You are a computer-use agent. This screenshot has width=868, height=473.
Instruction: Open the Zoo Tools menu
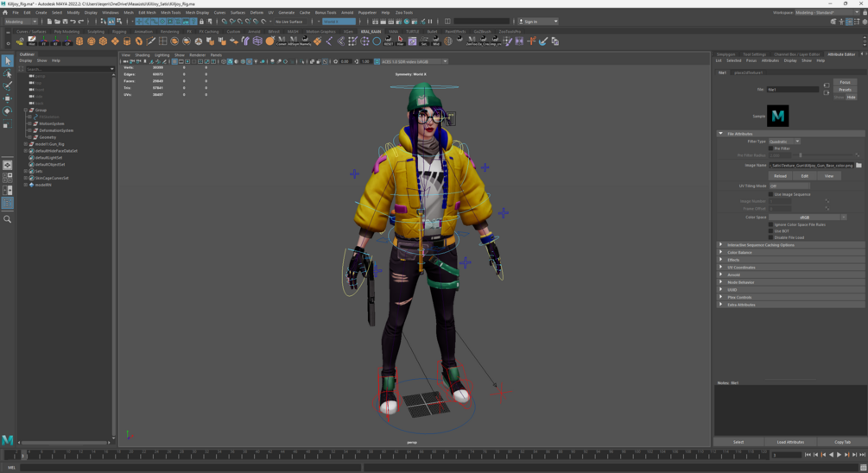coord(403,12)
